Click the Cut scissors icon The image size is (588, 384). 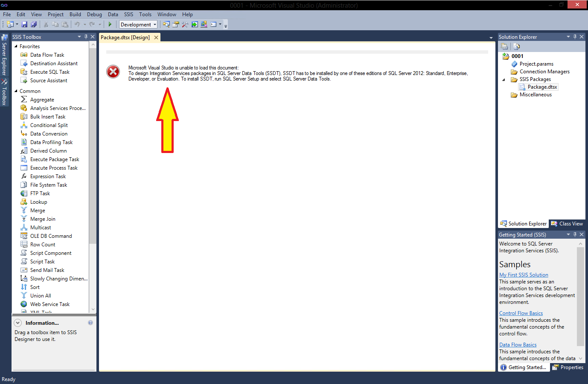coord(46,24)
